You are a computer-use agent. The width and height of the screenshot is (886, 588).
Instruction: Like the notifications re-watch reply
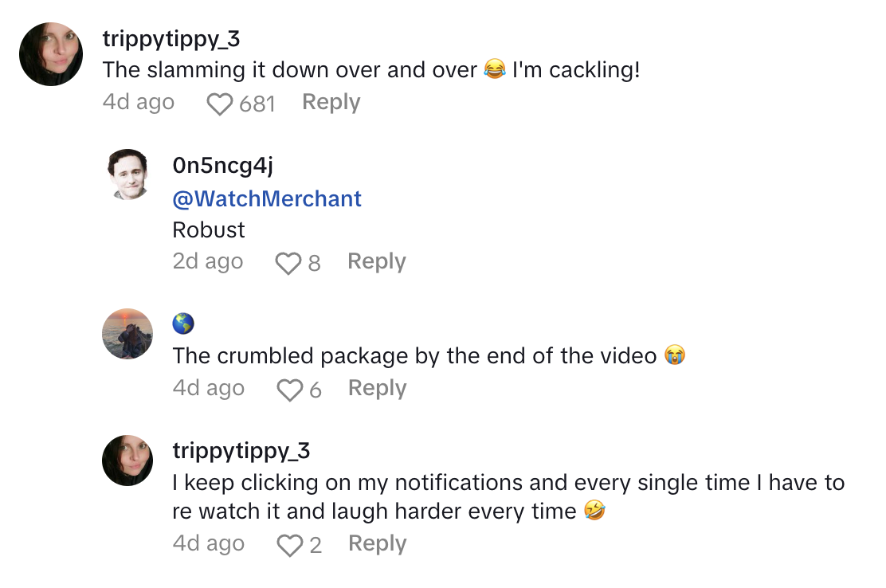pos(289,545)
